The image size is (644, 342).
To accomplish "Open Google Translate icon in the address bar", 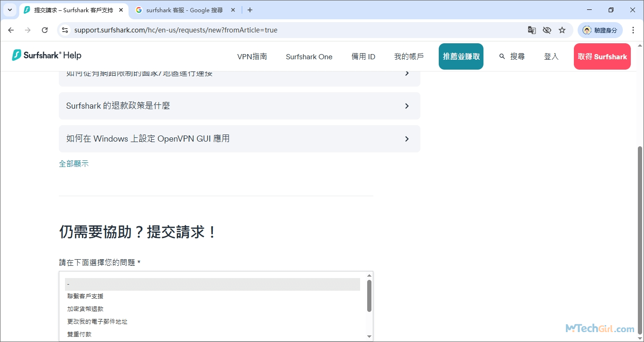I will (531, 30).
